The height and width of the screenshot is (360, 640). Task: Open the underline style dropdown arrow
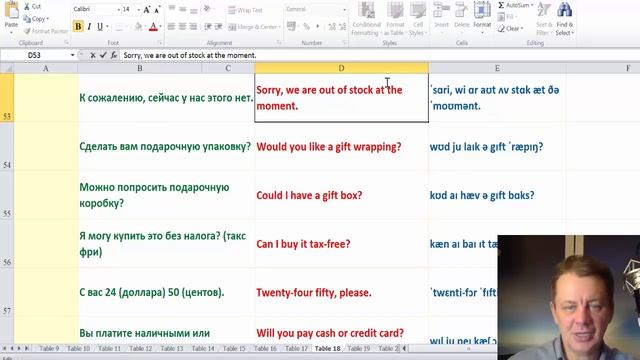click(x=107, y=27)
